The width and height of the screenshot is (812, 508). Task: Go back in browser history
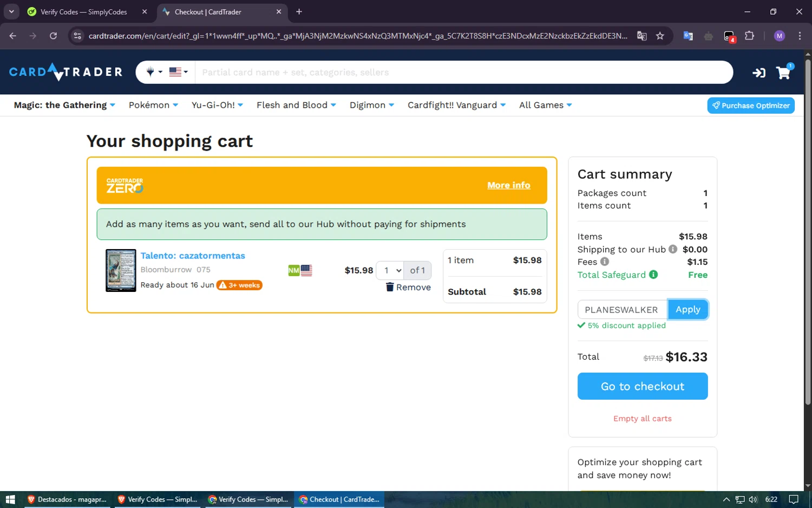pyautogui.click(x=12, y=36)
